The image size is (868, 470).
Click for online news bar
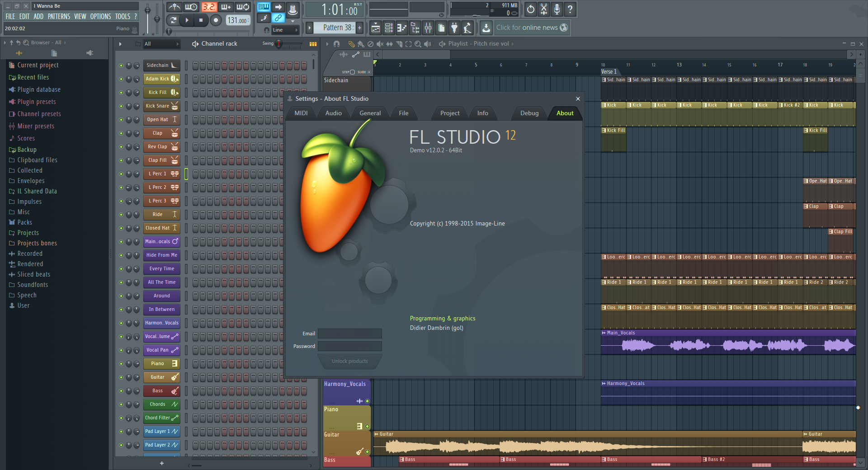click(531, 28)
